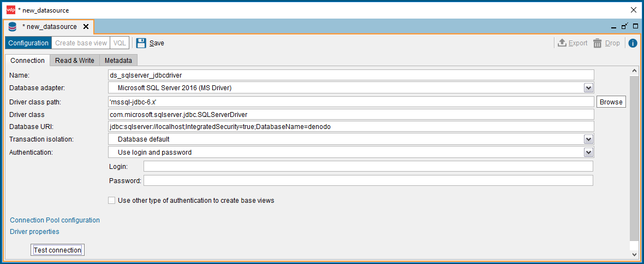Close the new_datasource tab with X
This screenshot has width=644, height=264.
(86, 27)
